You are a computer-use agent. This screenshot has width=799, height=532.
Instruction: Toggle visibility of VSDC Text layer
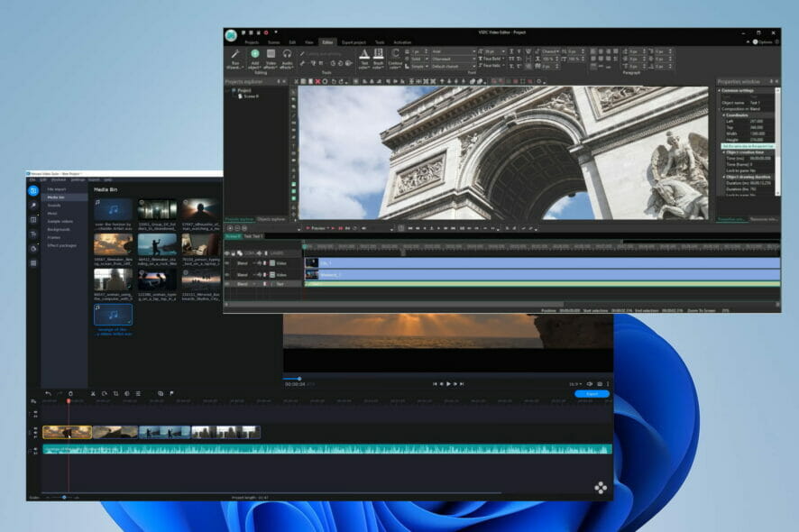coord(227,284)
